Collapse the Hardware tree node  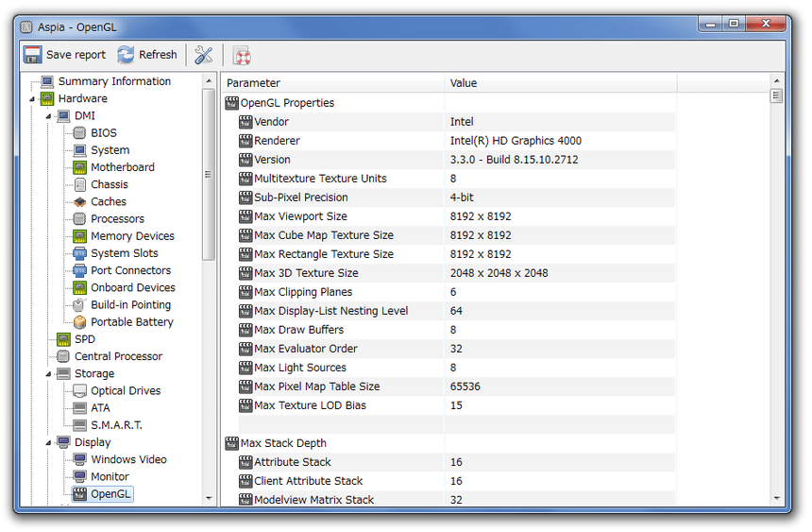pyautogui.click(x=32, y=99)
